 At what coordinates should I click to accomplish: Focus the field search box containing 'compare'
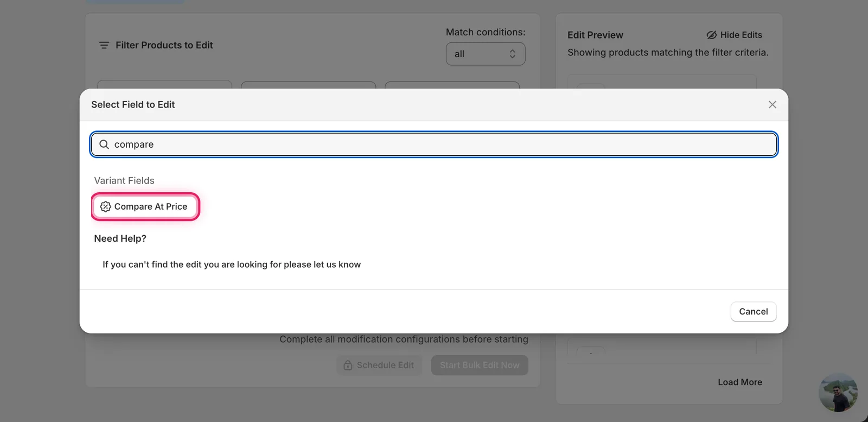[434, 144]
